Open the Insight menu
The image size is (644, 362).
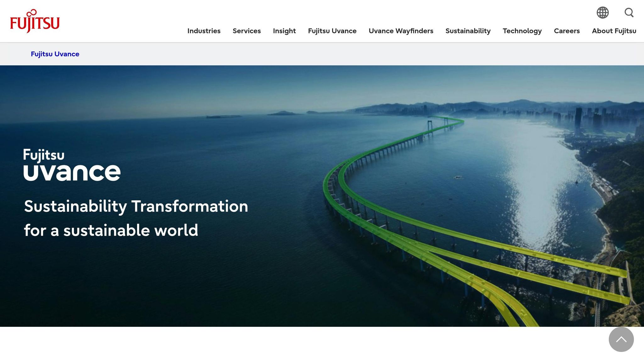click(284, 31)
